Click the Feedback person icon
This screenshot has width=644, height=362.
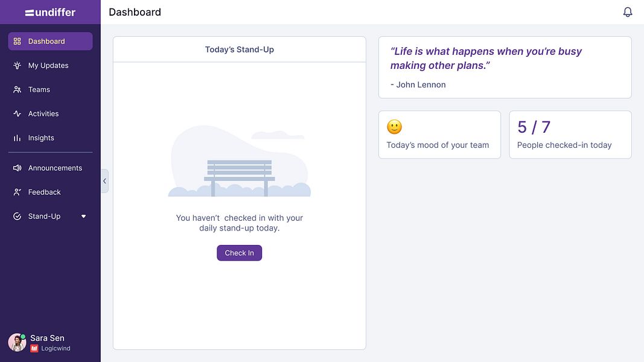click(x=18, y=192)
